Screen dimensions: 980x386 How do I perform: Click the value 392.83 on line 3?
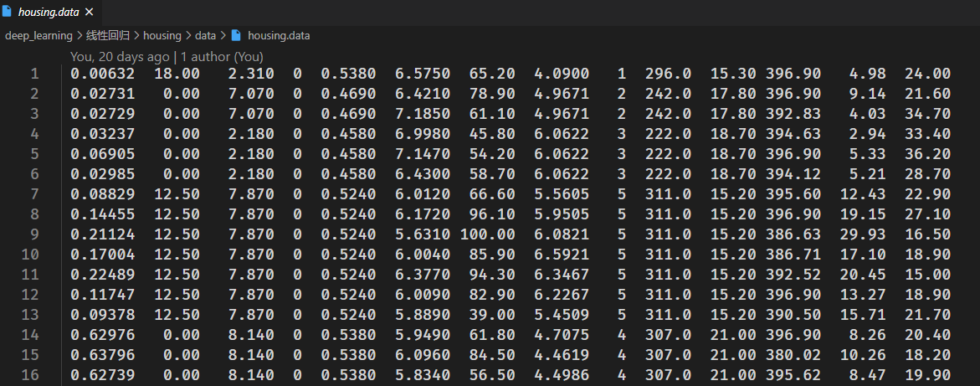click(793, 114)
